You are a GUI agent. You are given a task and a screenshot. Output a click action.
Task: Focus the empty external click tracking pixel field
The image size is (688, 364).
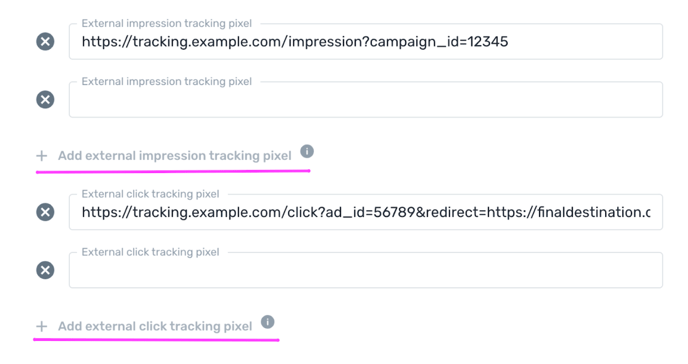(366, 270)
